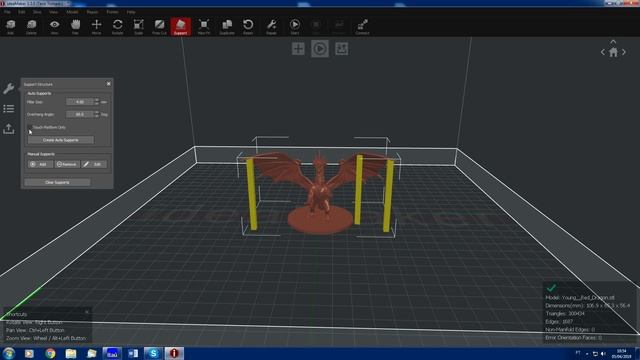Image resolution: width=640 pixels, height=360 pixels.
Task: Click the Add model toolbar icon
Action: (x=11, y=27)
